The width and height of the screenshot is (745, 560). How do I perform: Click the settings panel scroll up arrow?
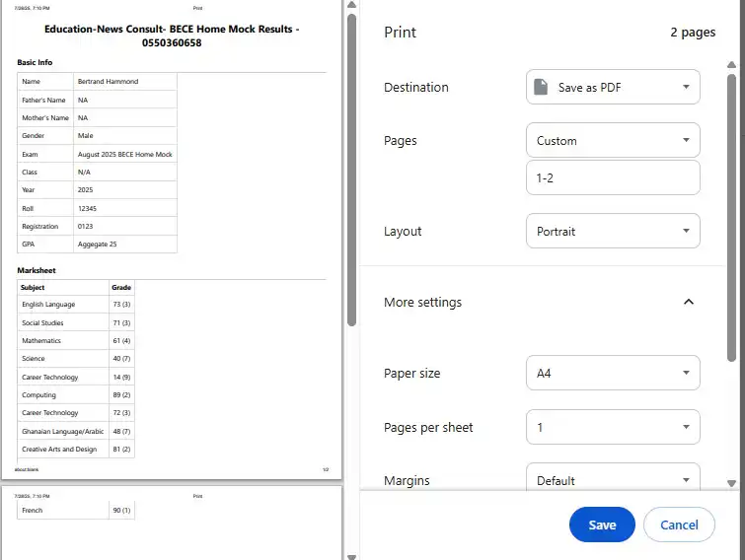pos(731,66)
